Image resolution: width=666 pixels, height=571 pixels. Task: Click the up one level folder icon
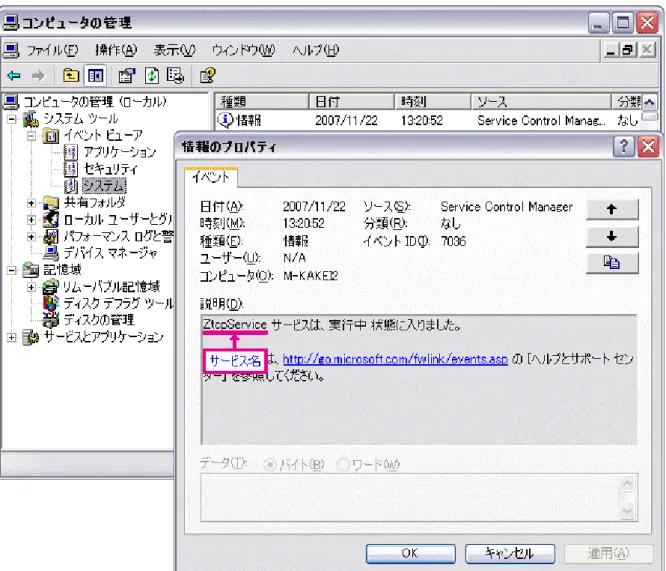pos(71,76)
